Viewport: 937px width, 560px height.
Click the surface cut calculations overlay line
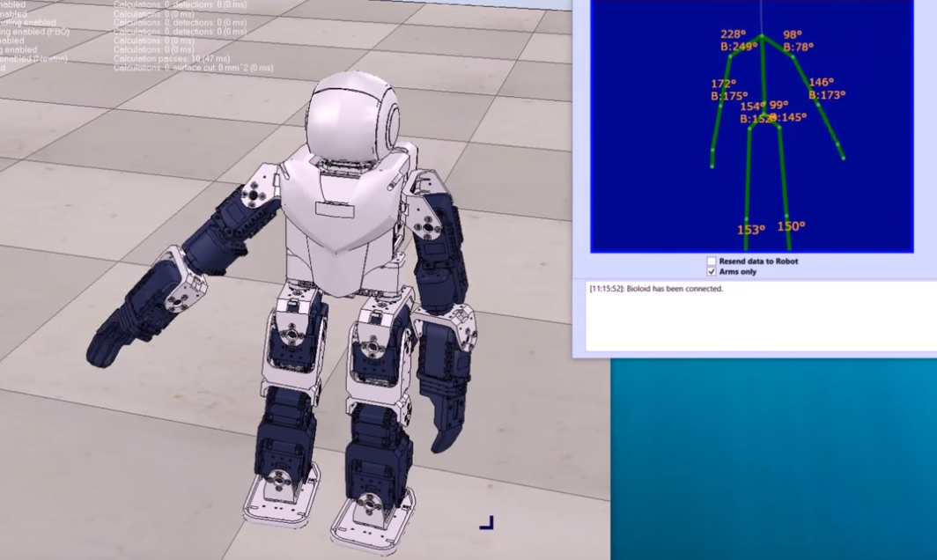193,68
